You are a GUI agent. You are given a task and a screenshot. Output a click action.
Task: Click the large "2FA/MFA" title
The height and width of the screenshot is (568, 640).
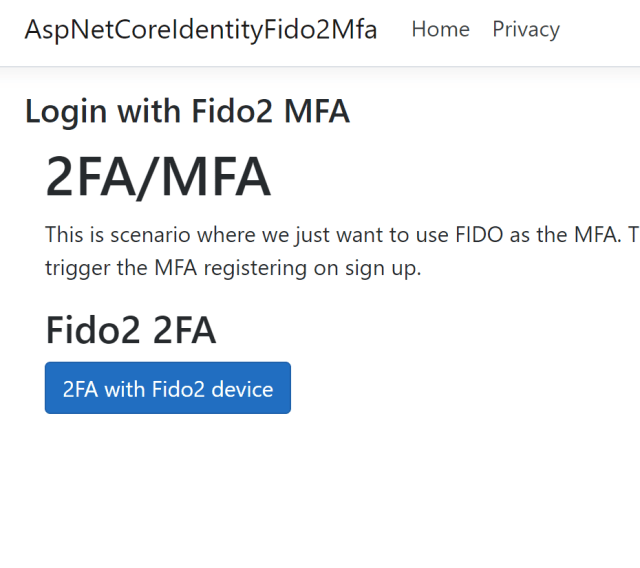point(158,178)
